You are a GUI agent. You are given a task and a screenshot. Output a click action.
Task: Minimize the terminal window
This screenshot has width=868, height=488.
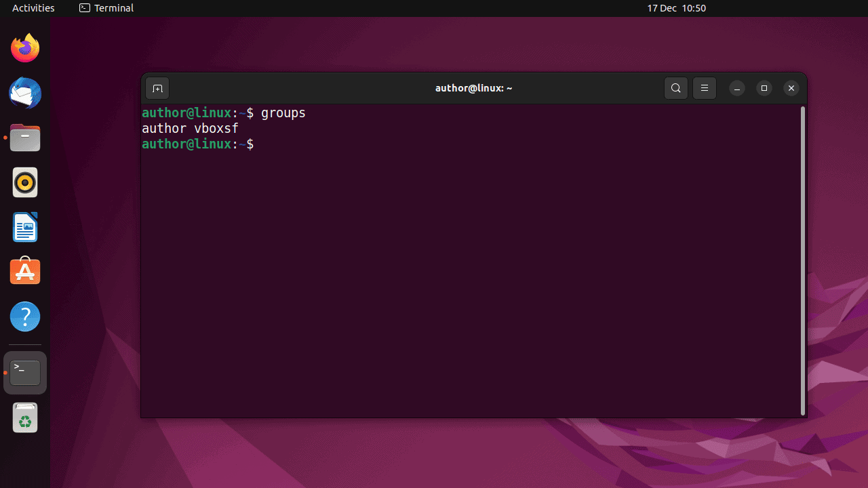(737, 88)
